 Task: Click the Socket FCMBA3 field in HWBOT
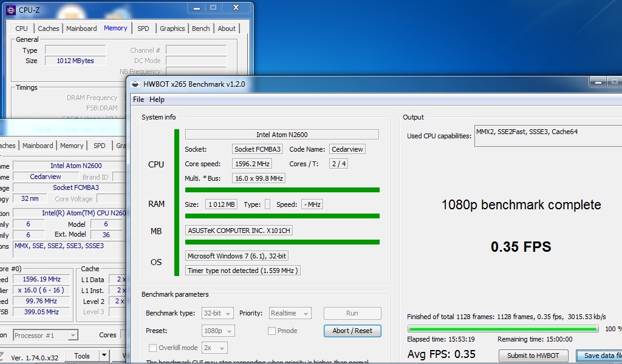tap(258, 149)
